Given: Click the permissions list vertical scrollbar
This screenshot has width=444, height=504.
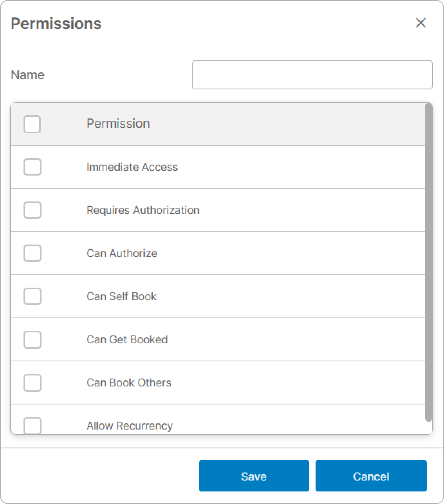Looking at the screenshot, I should coord(429,262).
